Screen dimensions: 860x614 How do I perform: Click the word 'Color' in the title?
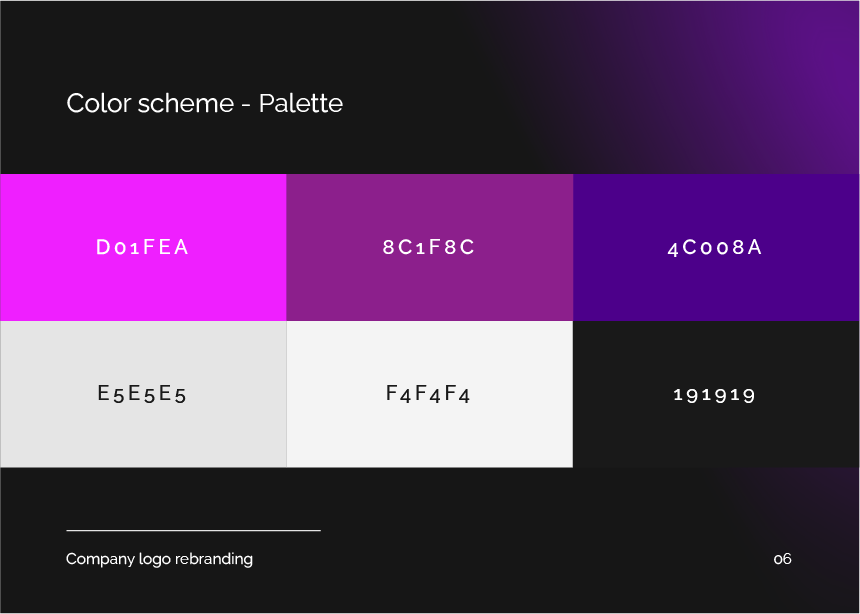click(98, 103)
